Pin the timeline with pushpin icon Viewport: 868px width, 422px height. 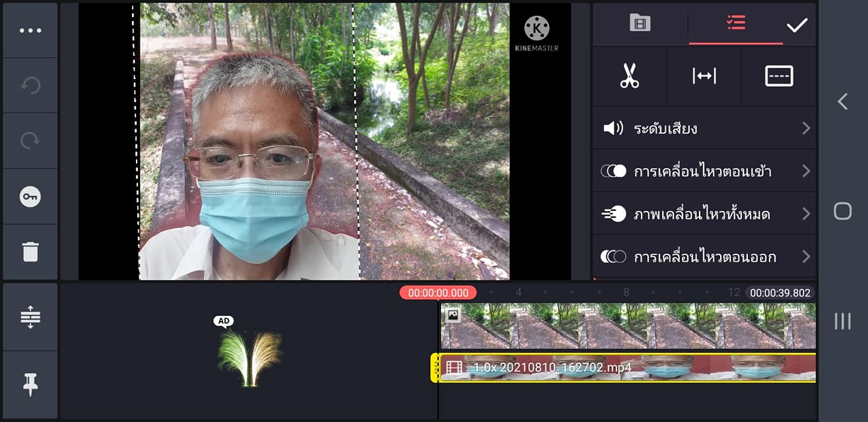[x=30, y=384]
